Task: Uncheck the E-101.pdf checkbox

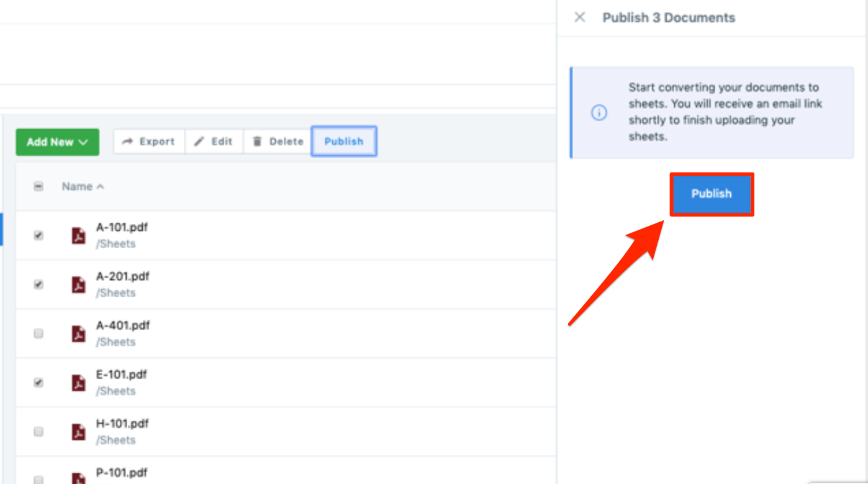Action: [38, 382]
